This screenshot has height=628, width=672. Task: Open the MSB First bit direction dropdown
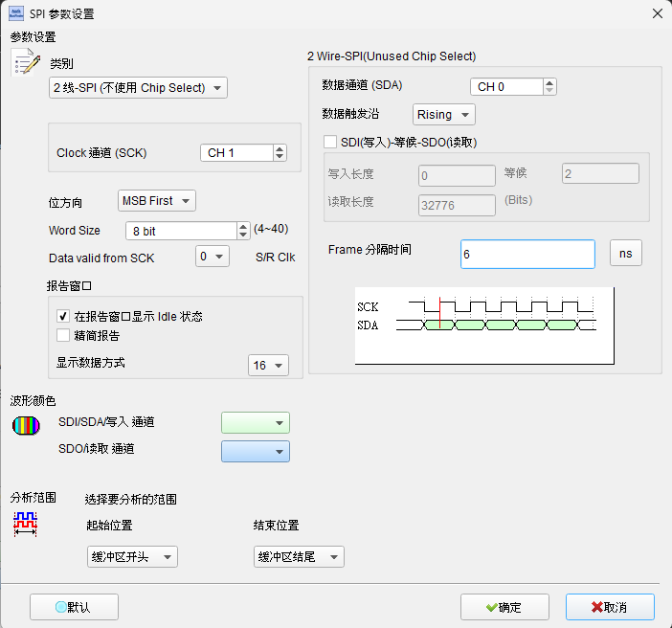point(157,201)
